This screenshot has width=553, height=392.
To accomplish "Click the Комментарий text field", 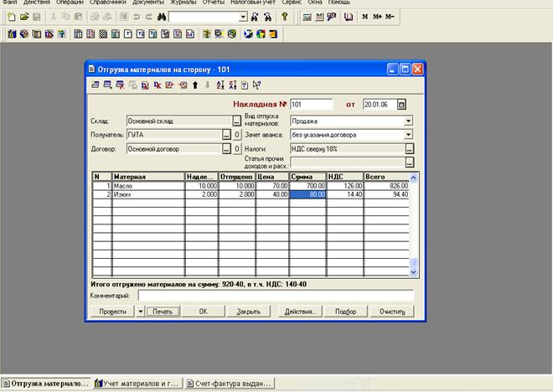I will point(276,296).
